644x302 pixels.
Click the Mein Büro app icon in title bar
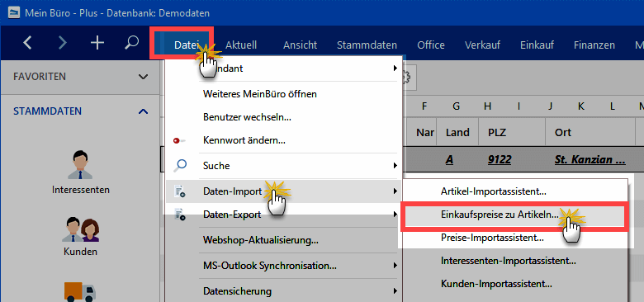(x=14, y=12)
